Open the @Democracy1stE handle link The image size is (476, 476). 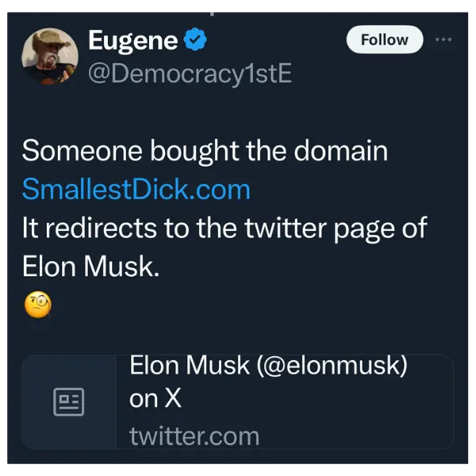[190, 73]
